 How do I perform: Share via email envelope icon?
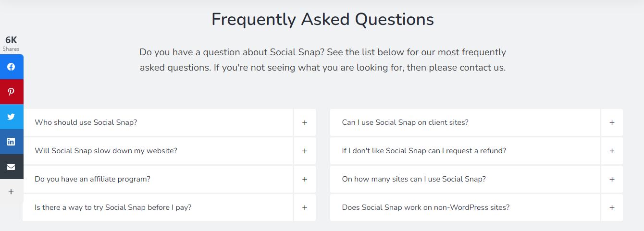click(11, 167)
